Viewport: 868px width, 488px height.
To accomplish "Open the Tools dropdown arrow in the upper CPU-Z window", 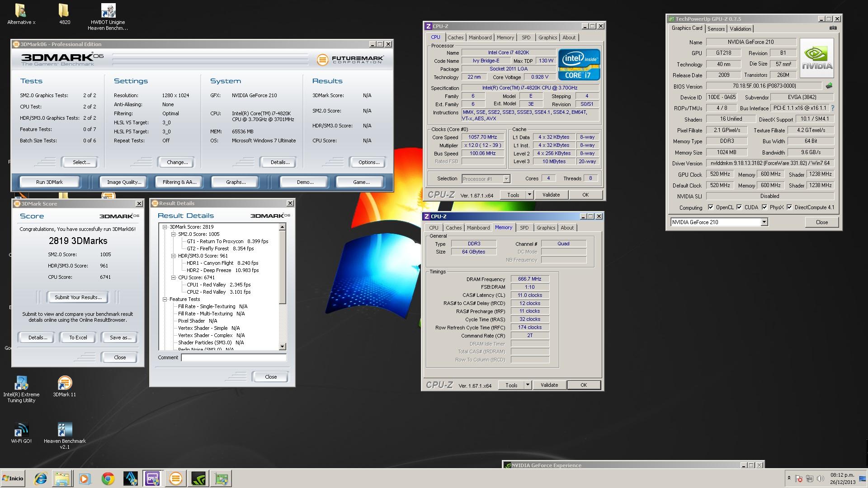I will point(529,195).
